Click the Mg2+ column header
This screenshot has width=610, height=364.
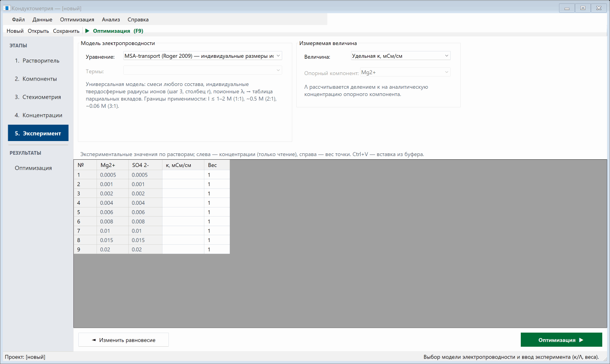tap(112, 165)
